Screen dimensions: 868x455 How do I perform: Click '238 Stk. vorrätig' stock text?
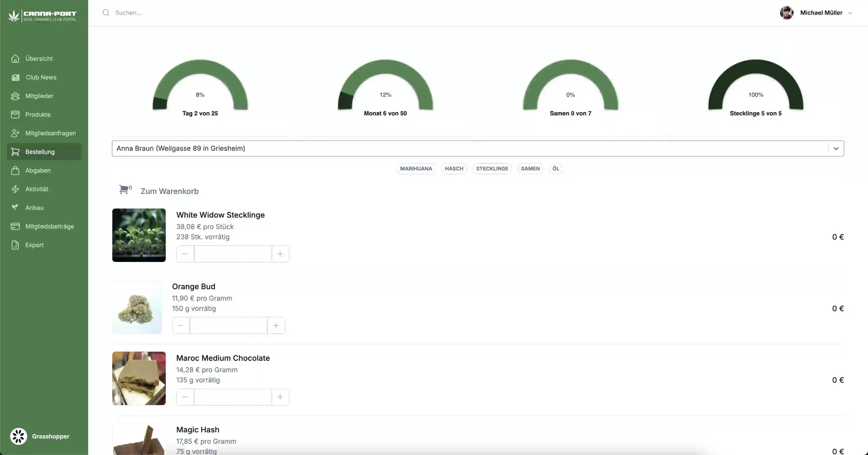[203, 237]
